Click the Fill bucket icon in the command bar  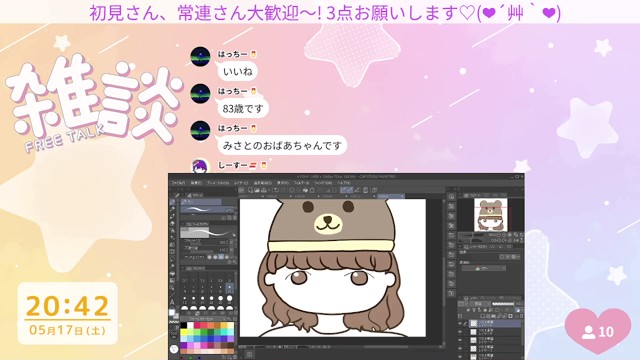305,190
